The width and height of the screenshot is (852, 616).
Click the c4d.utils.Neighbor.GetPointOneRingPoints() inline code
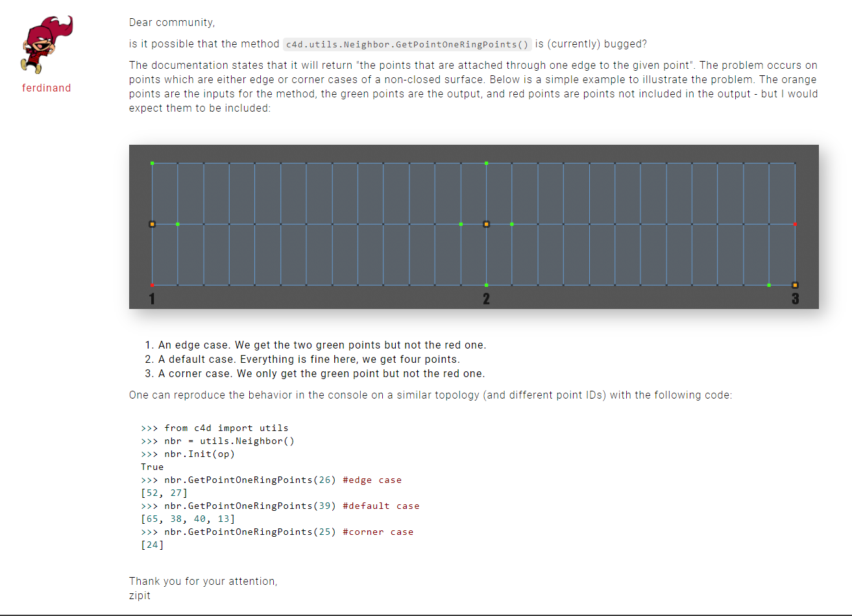(x=408, y=44)
